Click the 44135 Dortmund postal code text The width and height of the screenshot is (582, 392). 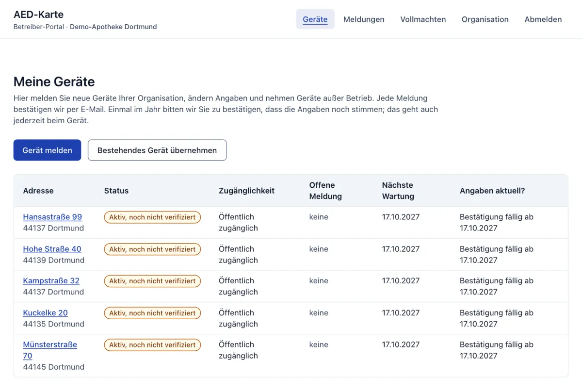click(53, 324)
